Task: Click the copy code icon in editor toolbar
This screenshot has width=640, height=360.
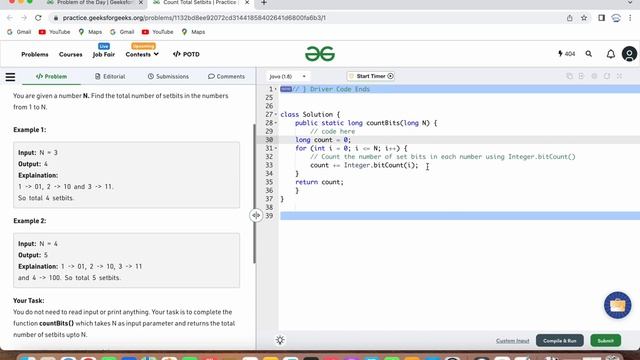Action: [x=569, y=76]
